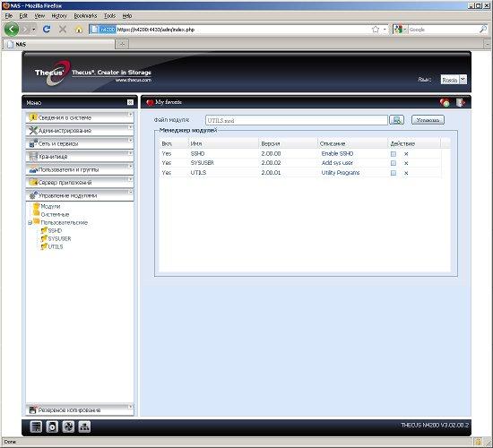This screenshot has height=448, width=493.
Task: Click the fan status icon in bottom bar
Action: tap(68, 426)
